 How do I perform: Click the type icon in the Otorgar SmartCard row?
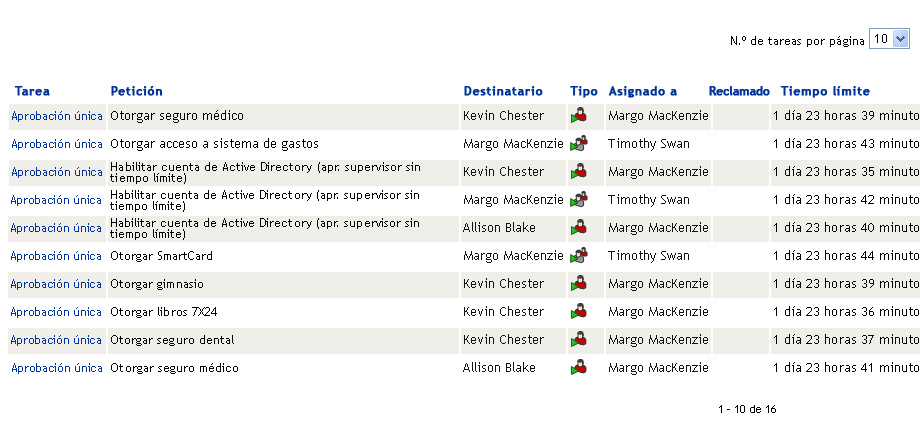tap(578, 256)
